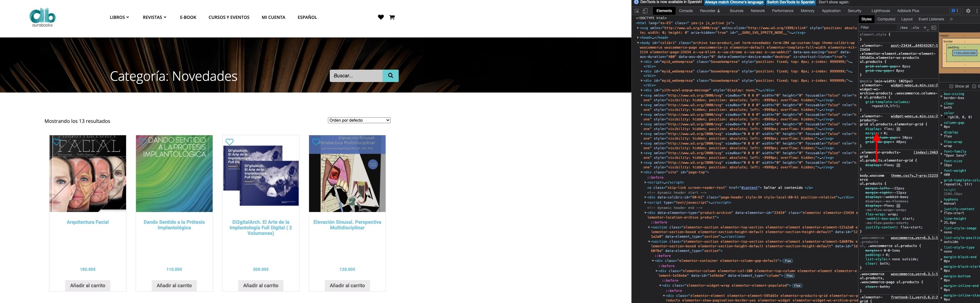The width and height of the screenshot is (980, 303).
Task: Open flexbox editor beside active display: flex
Action: pos(899,129)
